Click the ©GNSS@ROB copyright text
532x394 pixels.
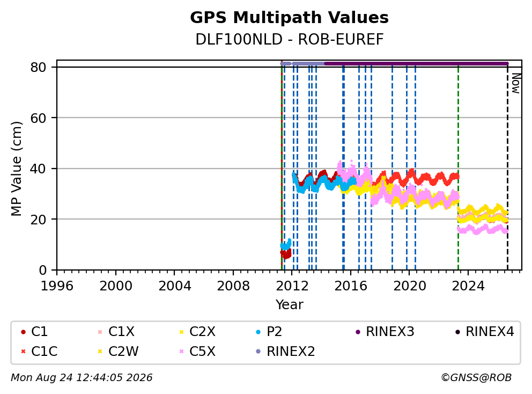[476, 378]
